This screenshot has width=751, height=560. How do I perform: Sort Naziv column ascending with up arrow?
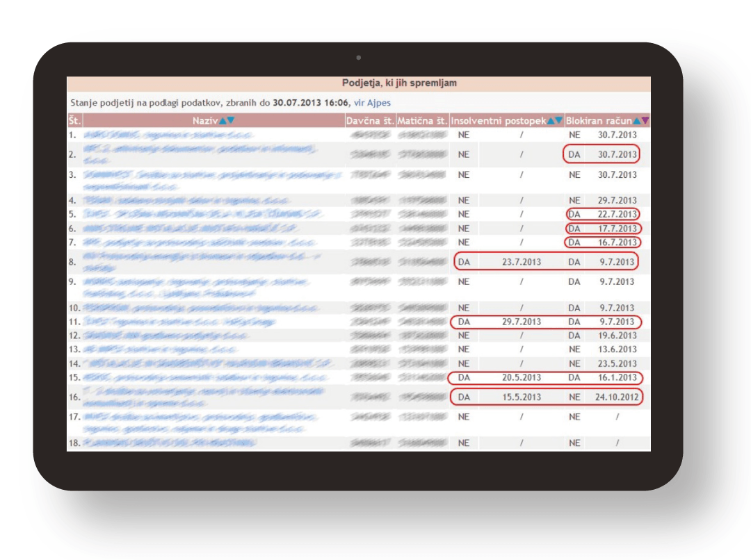click(x=223, y=121)
